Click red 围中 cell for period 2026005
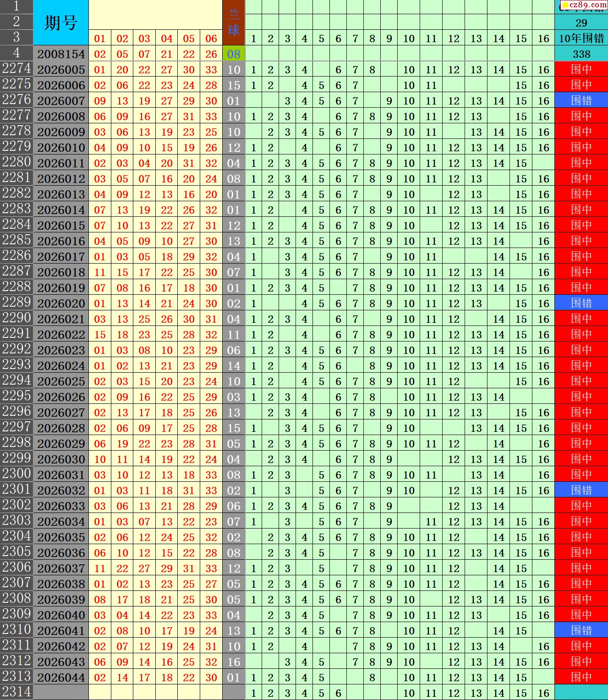 click(x=581, y=70)
